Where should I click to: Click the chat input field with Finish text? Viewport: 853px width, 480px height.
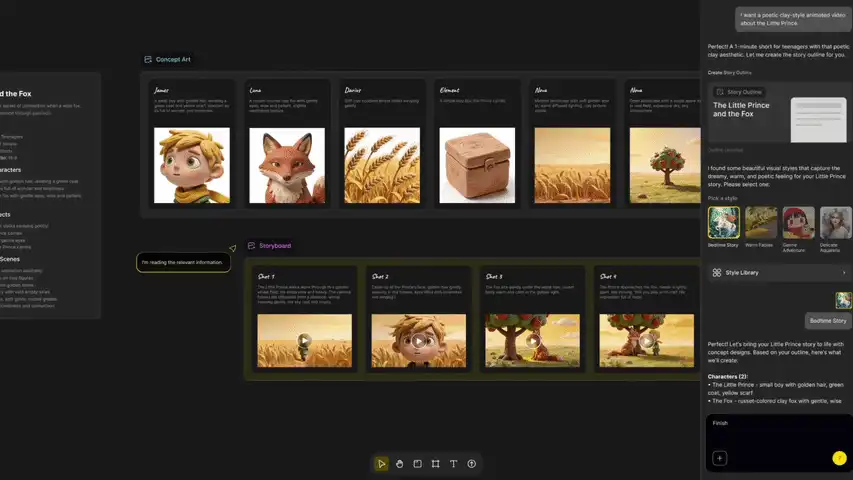pyautogui.click(x=779, y=442)
